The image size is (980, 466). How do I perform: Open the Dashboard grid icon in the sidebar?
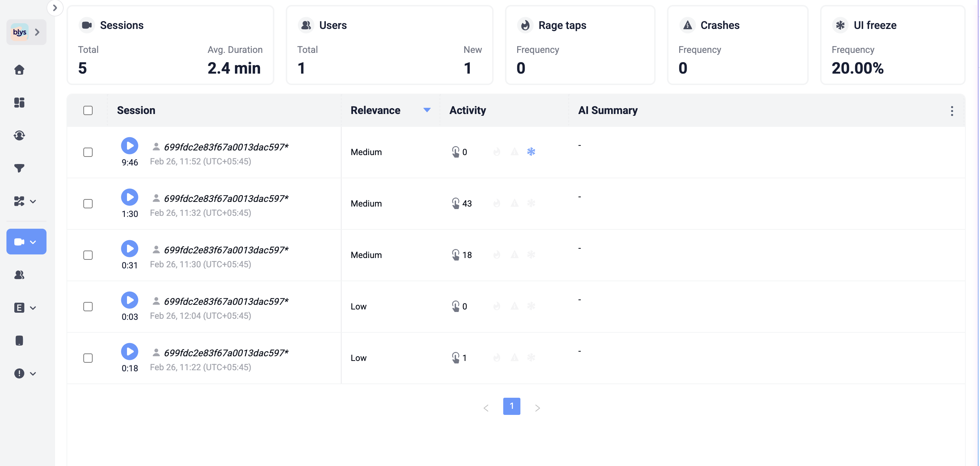[19, 103]
